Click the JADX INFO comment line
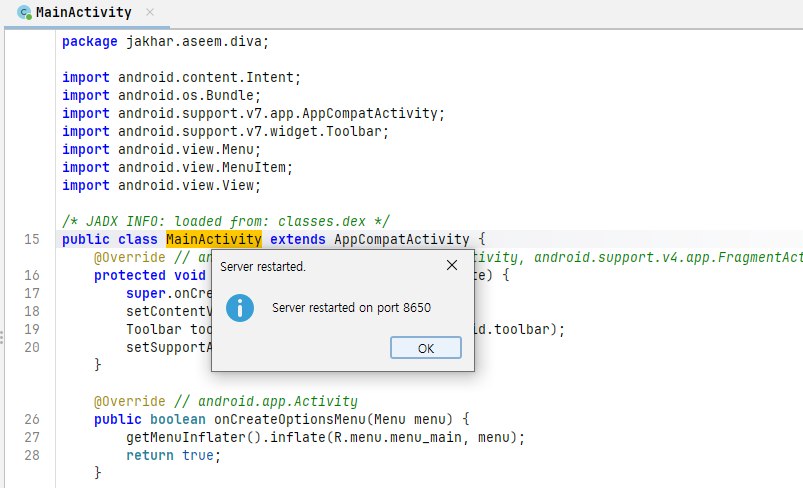The width and height of the screenshot is (803, 488). click(225, 221)
